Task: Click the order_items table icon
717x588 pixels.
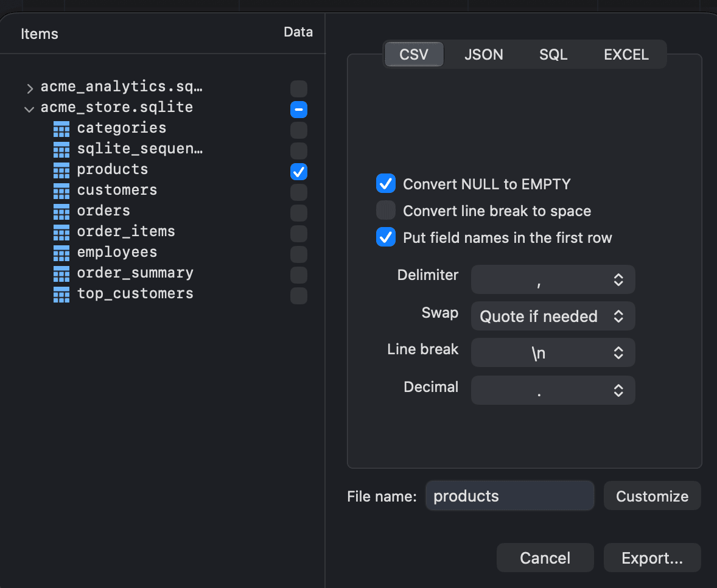Action: tap(61, 233)
